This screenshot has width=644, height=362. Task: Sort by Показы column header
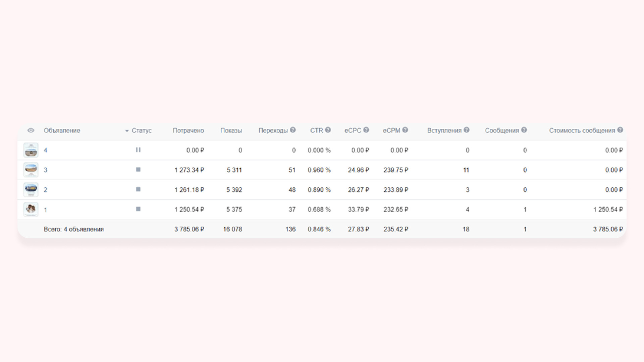(231, 130)
